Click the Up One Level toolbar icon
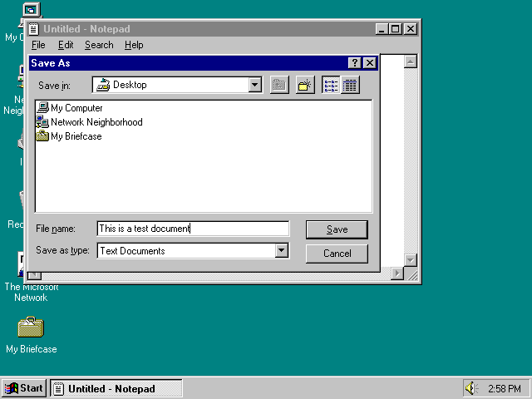Viewport: 532px width, 399px height. [x=279, y=85]
